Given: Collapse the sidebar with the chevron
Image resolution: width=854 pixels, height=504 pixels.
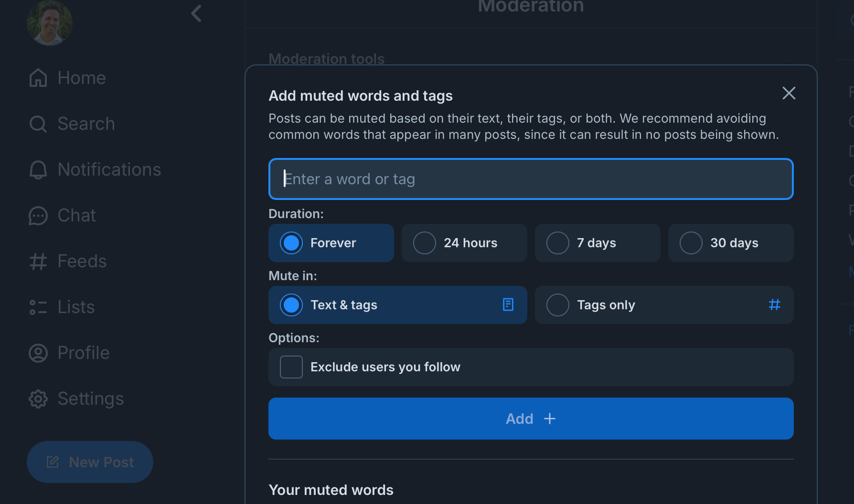Looking at the screenshot, I should point(196,13).
